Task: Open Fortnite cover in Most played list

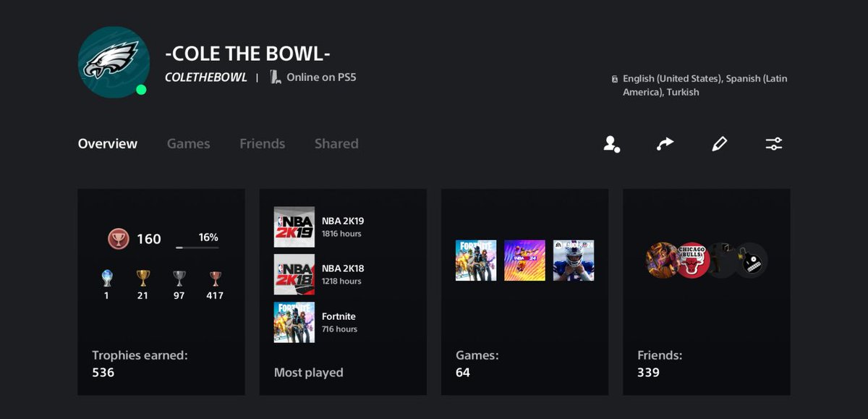Action: (x=294, y=322)
